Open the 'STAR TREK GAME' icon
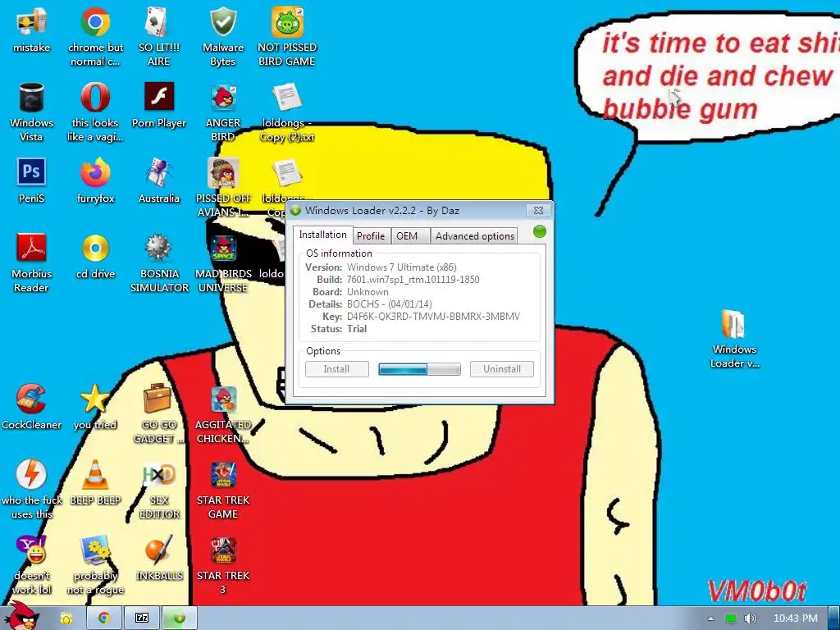This screenshot has width=840, height=630. tap(223, 490)
